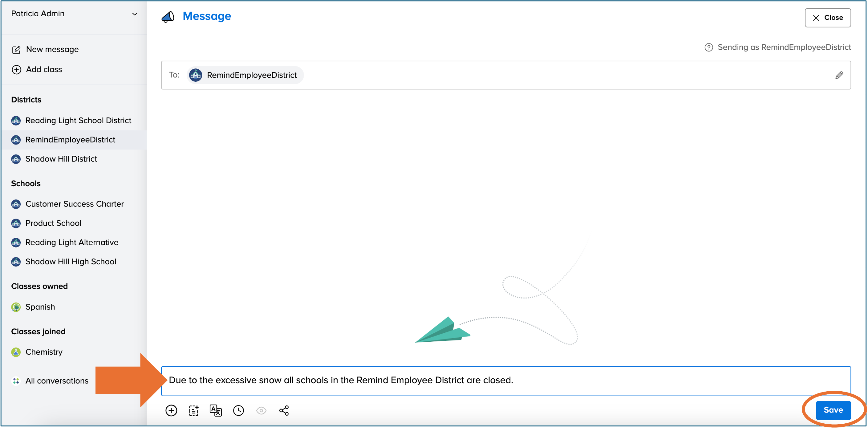Open the message templates icon
Screen dimensions: 868x428
[194, 410]
